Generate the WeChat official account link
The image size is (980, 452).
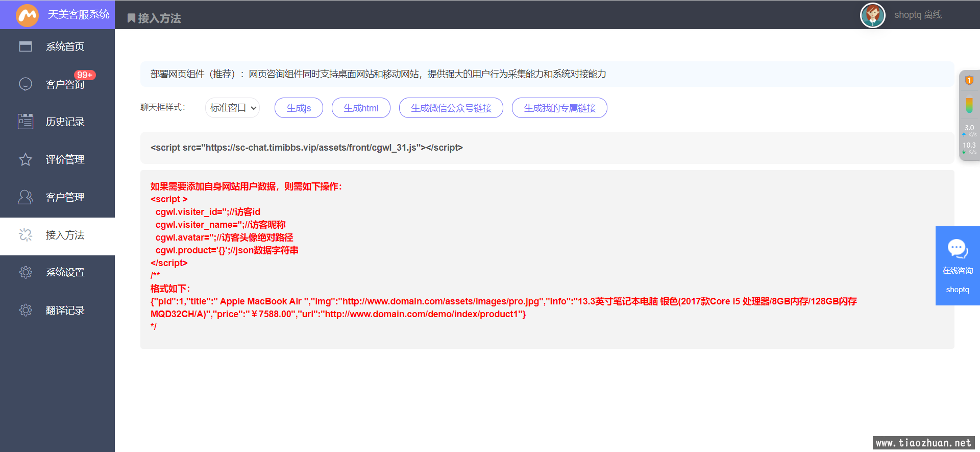(x=451, y=108)
